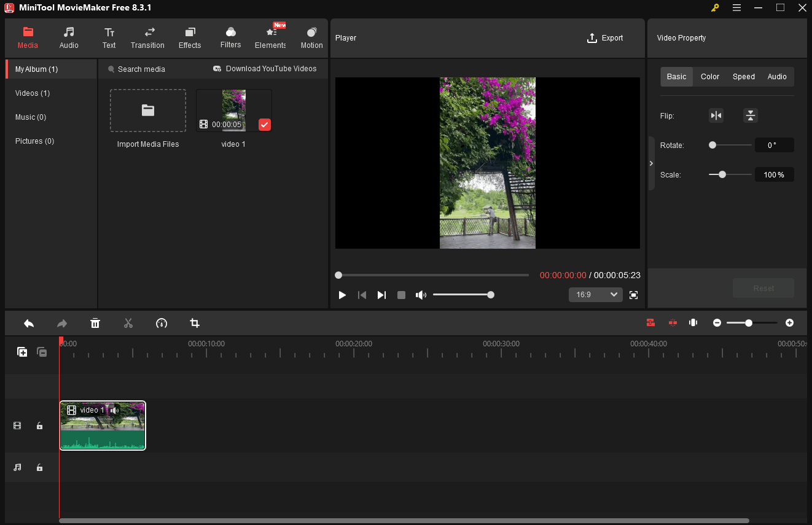Switch to the Color tab in Video Property

709,76
